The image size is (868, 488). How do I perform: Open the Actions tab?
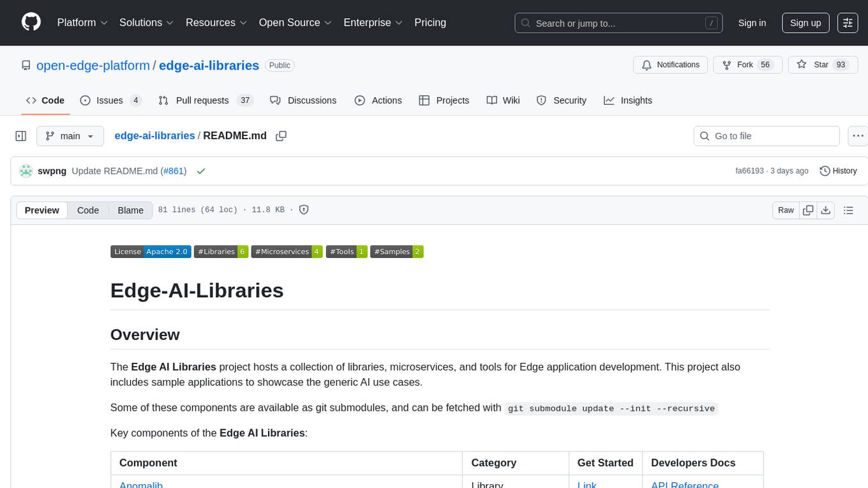coord(378,100)
